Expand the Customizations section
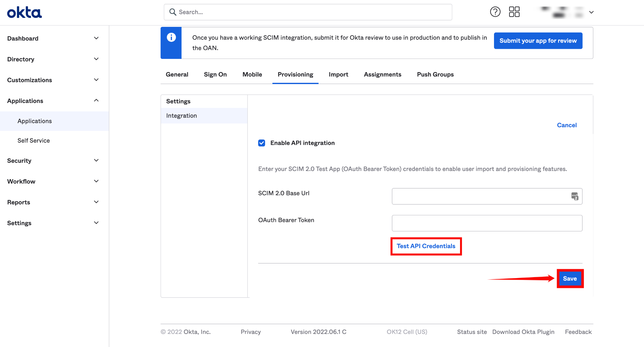This screenshot has height=347, width=644. (54, 80)
